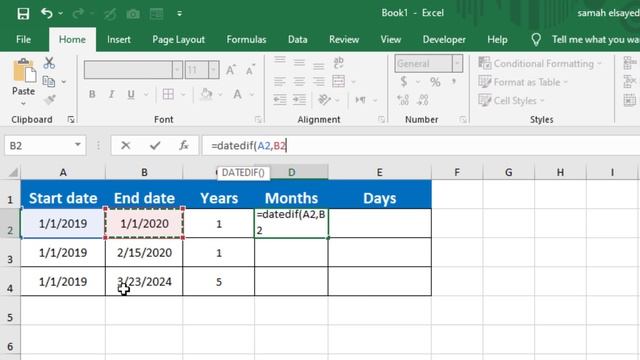Align text to the right
This screenshot has height=360, width=640.
pyautogui.click(x=318, y=82)
